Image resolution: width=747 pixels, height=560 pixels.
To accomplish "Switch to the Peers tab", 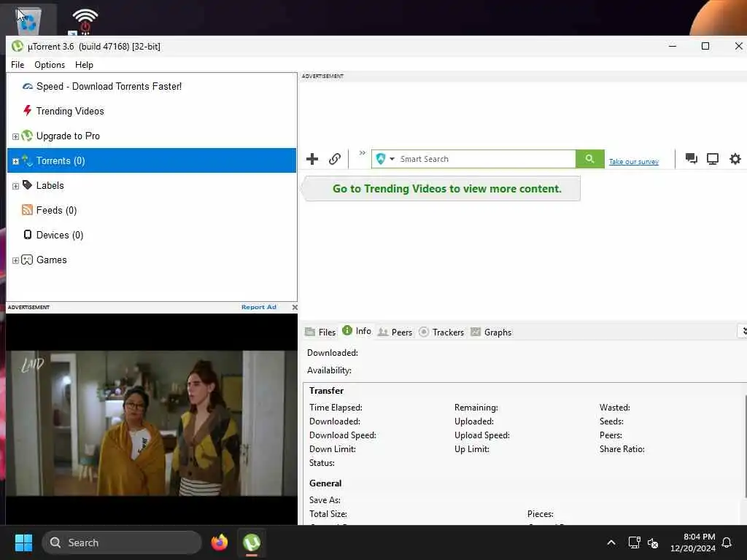I will coord(395,332).
